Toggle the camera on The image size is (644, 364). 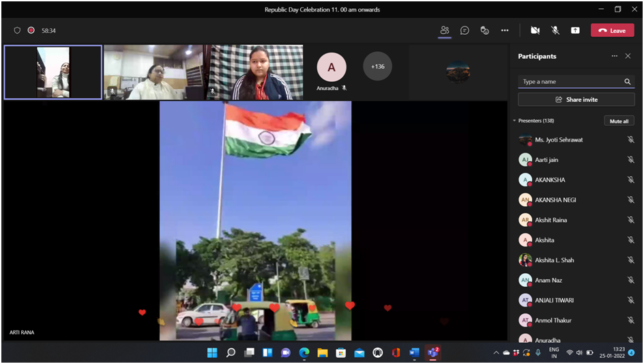(x=535, y=30)
